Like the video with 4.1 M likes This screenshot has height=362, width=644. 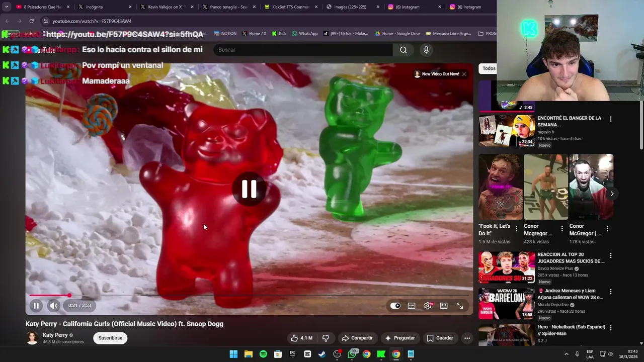302,338
